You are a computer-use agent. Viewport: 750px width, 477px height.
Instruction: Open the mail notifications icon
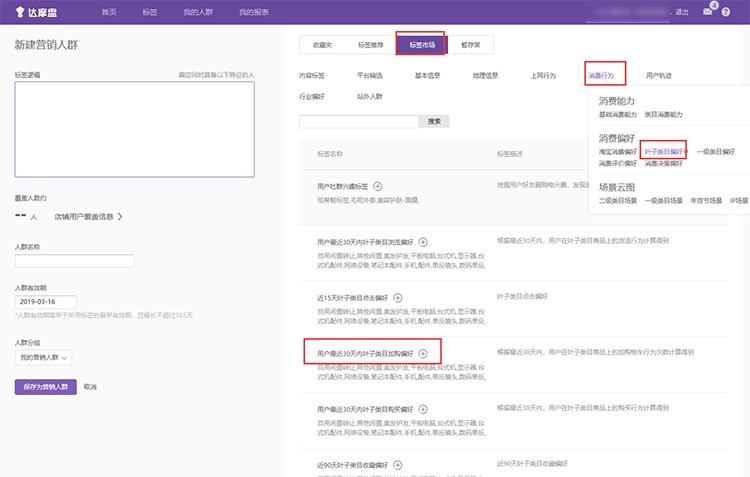(x=707, y=12)
